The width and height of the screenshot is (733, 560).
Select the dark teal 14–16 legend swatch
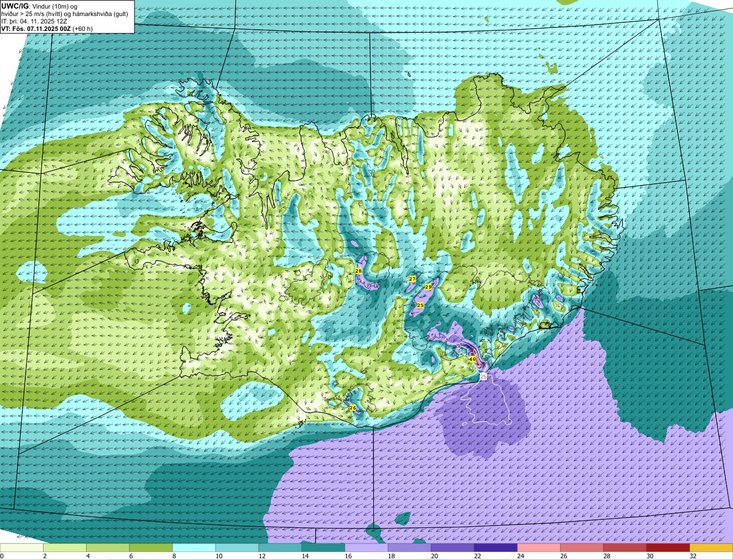(323, 548)
